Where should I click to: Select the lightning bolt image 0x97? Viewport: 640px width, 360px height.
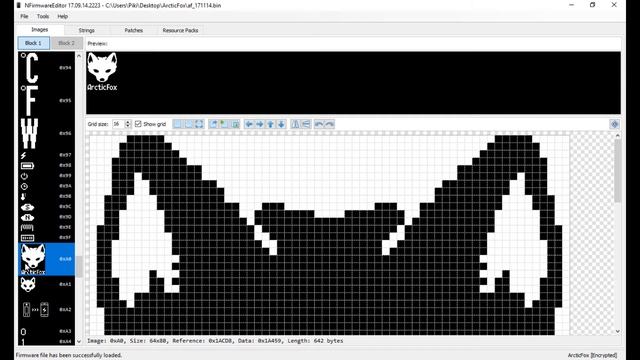(47, 155)
